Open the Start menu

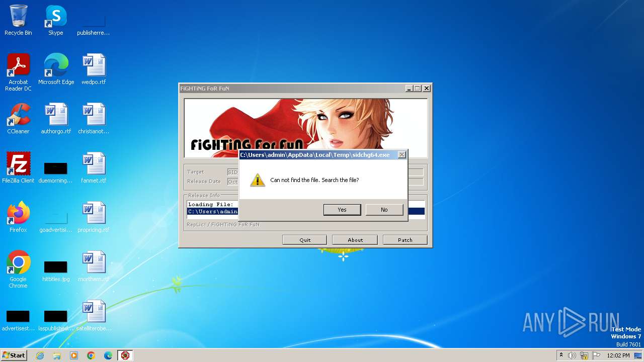click(x=14, y=355)
